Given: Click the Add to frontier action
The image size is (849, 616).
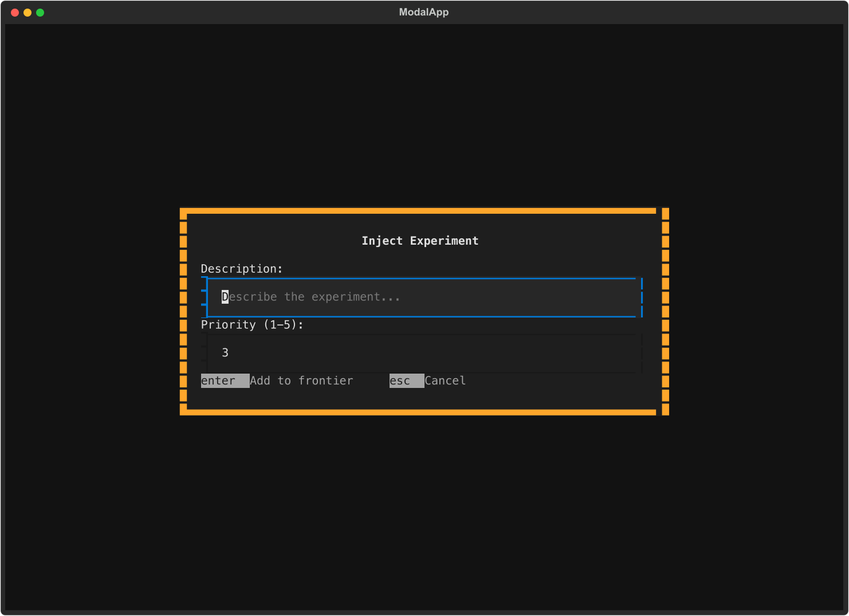Looking at the screenshot, I should [x=301, y=381].
